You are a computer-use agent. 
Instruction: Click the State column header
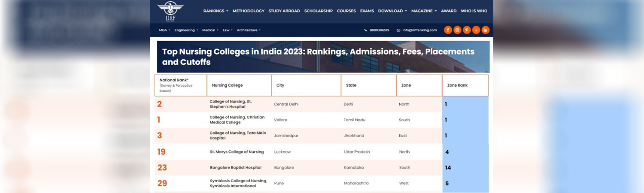368,85
